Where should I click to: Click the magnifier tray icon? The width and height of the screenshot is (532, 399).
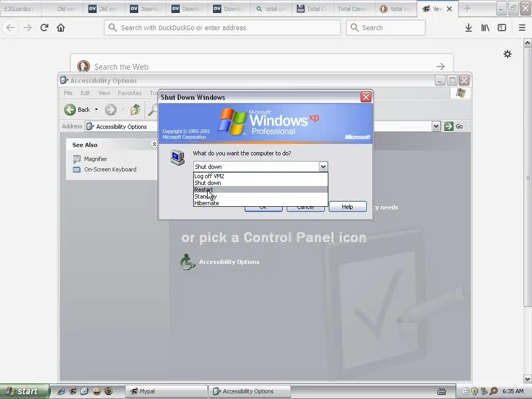click(494, 391)
